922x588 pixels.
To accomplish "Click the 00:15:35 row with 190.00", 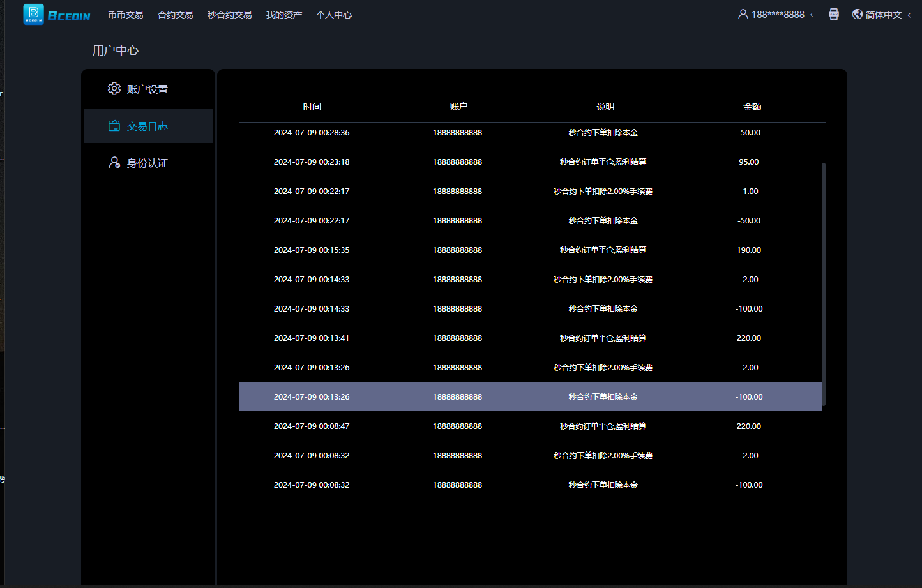I will coord(530,250).
